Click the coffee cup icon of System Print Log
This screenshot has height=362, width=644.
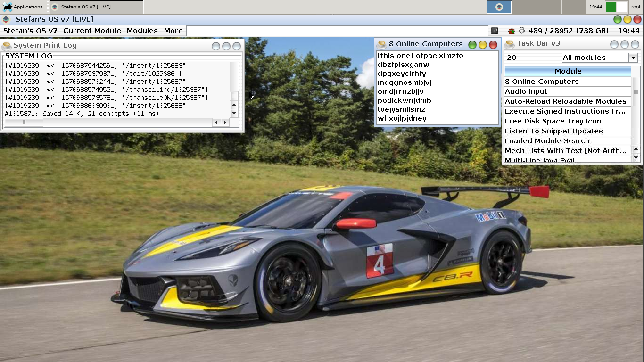pyautogui.click(x=7, y=46)
